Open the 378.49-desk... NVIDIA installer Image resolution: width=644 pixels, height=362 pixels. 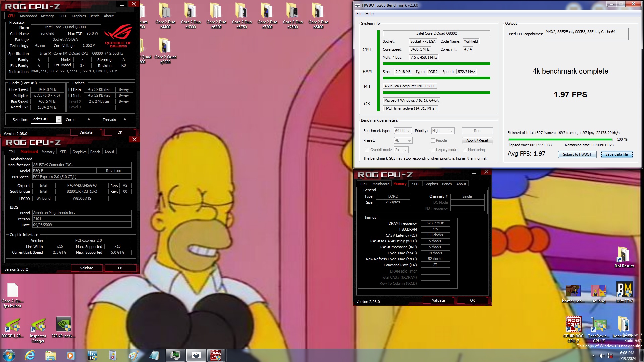pyautogui.click(x=63, y=327)
